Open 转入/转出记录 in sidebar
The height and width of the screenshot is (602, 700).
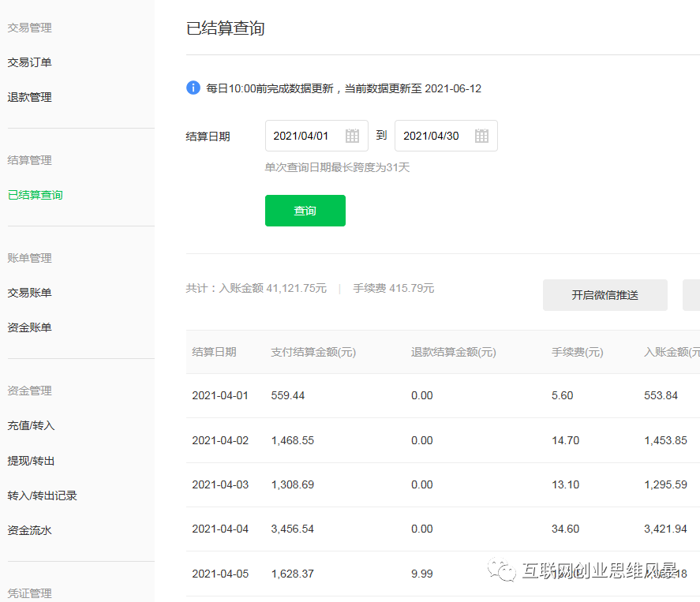click(43, 495)
